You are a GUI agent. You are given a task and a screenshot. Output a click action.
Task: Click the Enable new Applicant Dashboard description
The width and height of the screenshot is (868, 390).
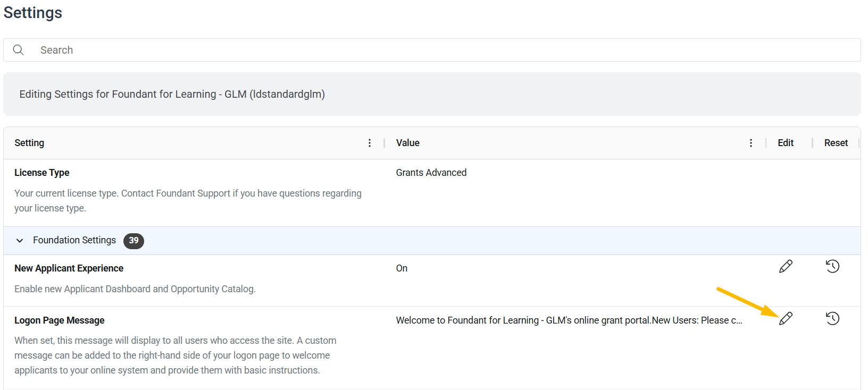click(x=135, y=289)
